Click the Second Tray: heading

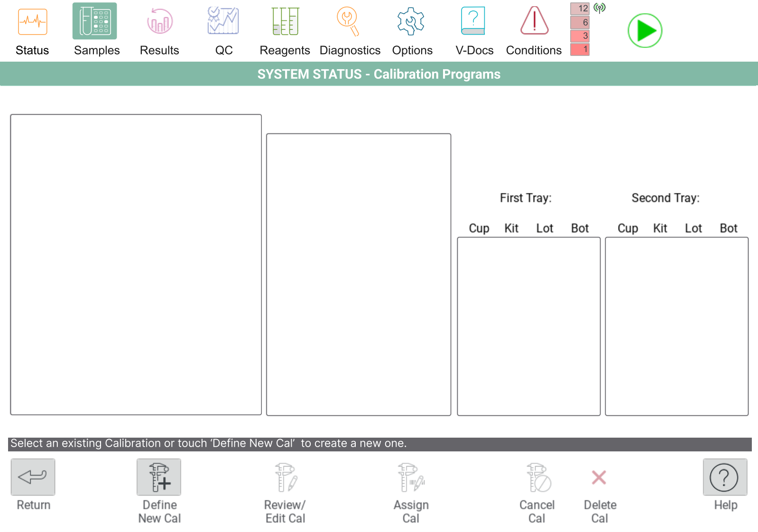pyautogui.click(x=666, y=198)
